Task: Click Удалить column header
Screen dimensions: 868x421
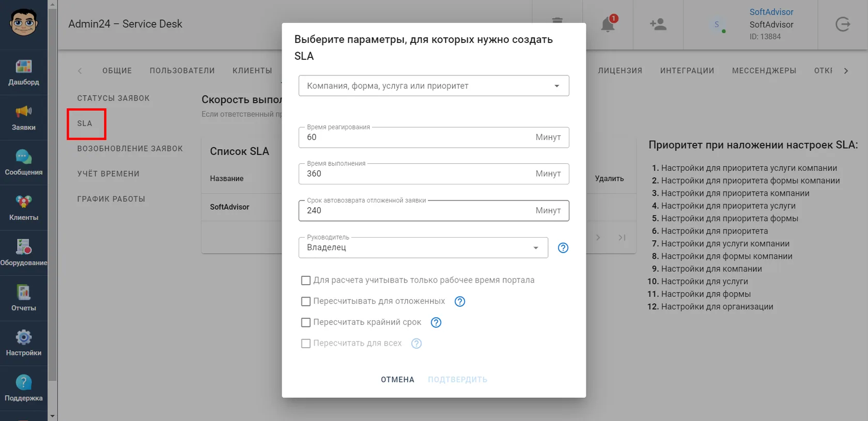Action: pos(609,179)
